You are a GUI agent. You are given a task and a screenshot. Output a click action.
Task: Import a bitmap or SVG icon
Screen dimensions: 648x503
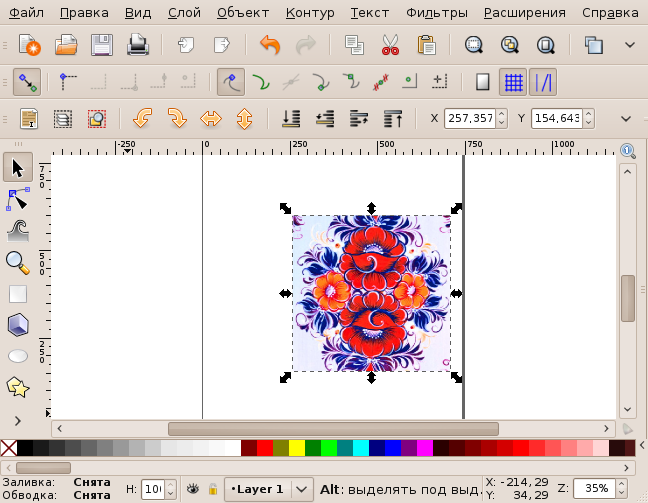coord(186,45)
